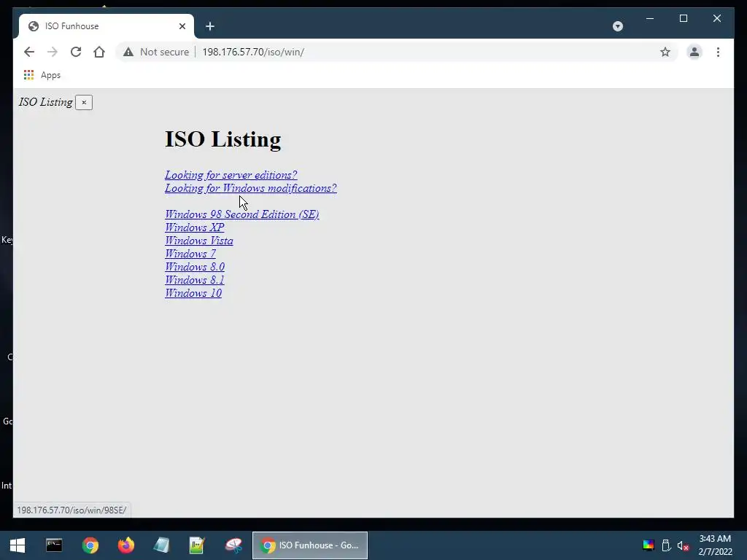Open the green chart taskbar app icon
Viewport: 747px width, 560px height.
(197, 545)
